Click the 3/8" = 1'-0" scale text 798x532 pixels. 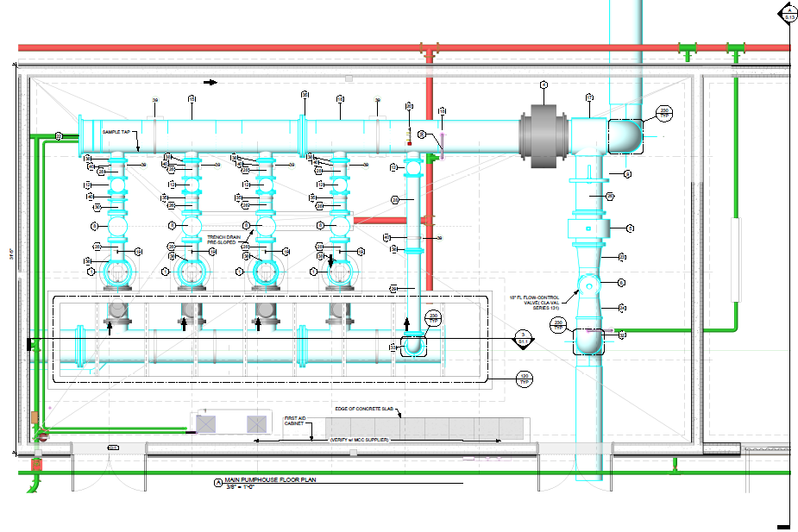point(240,487)
